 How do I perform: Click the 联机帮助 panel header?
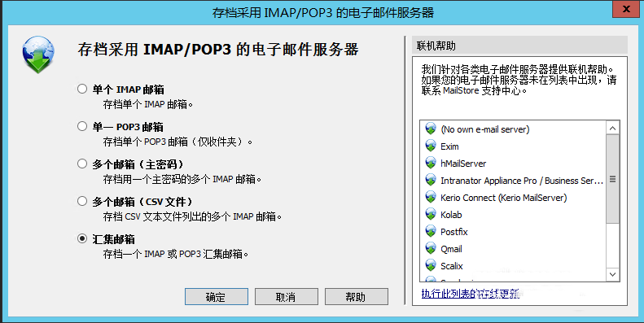pos(519,46)
